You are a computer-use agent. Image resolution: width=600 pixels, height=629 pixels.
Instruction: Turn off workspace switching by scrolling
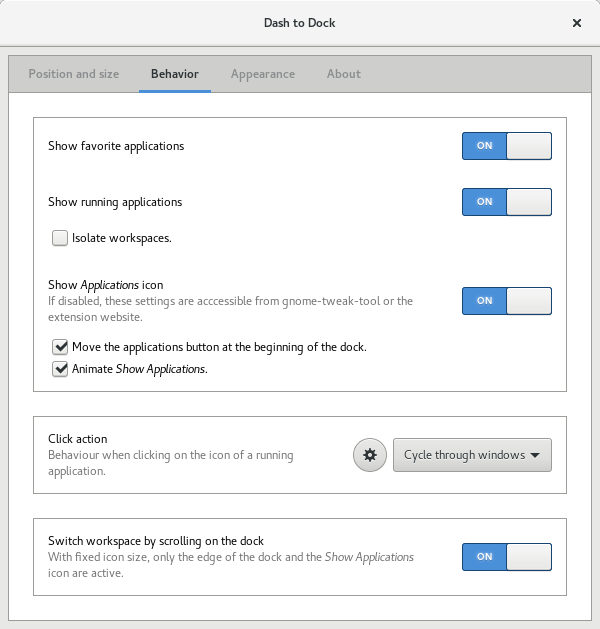(506, 557)
